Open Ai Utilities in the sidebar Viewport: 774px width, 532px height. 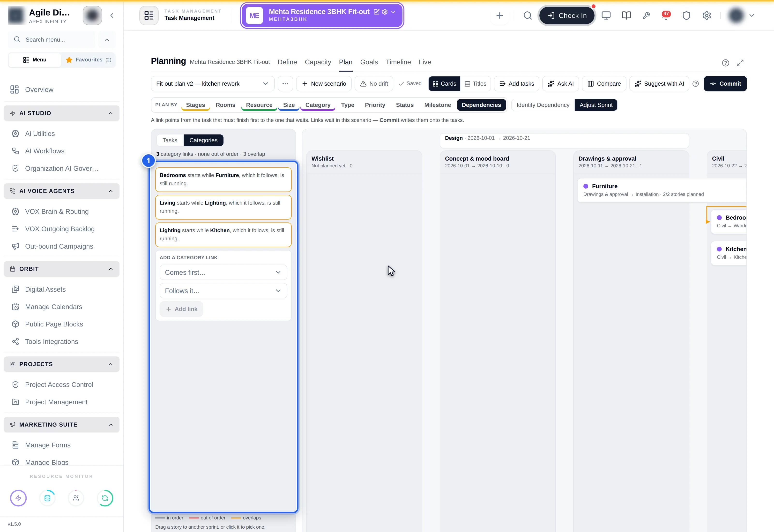point(62,134)
